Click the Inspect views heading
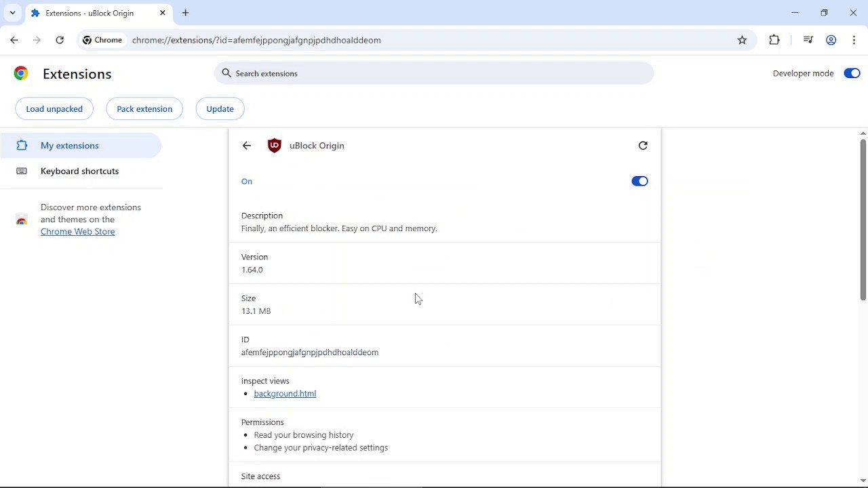Screen dimensions: 868x488 [265, 381]
